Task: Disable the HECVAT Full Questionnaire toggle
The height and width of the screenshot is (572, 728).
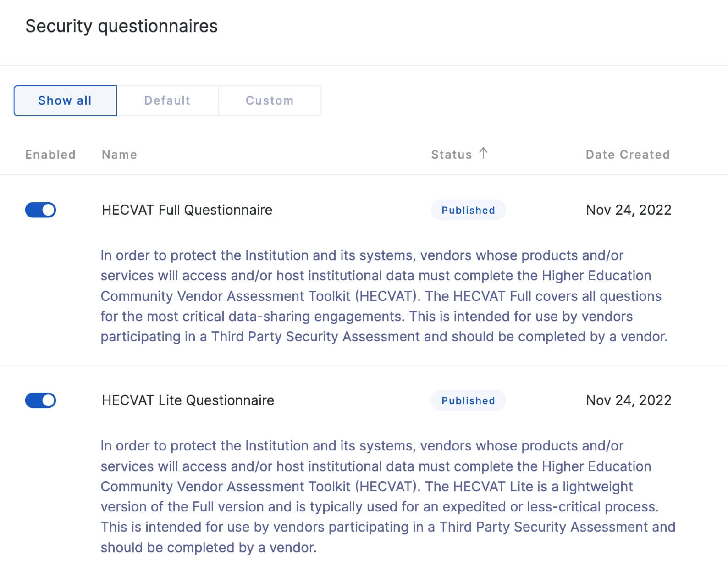Action: [x=41, y=210]
